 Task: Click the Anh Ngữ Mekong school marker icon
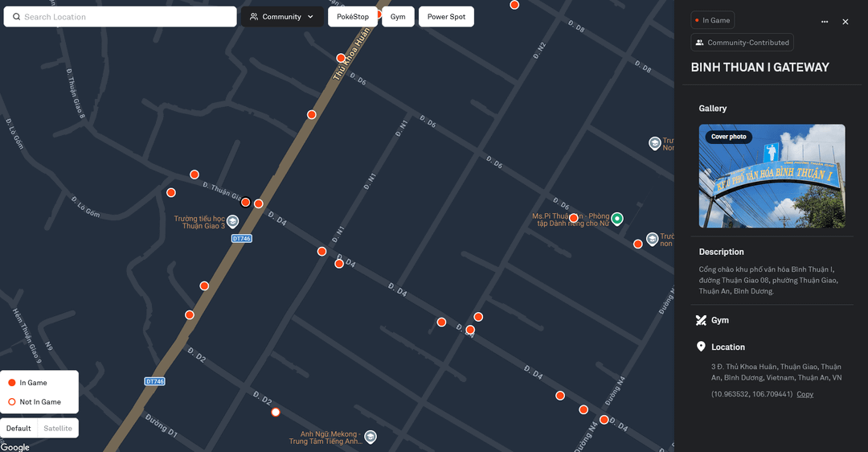(371, 437)
